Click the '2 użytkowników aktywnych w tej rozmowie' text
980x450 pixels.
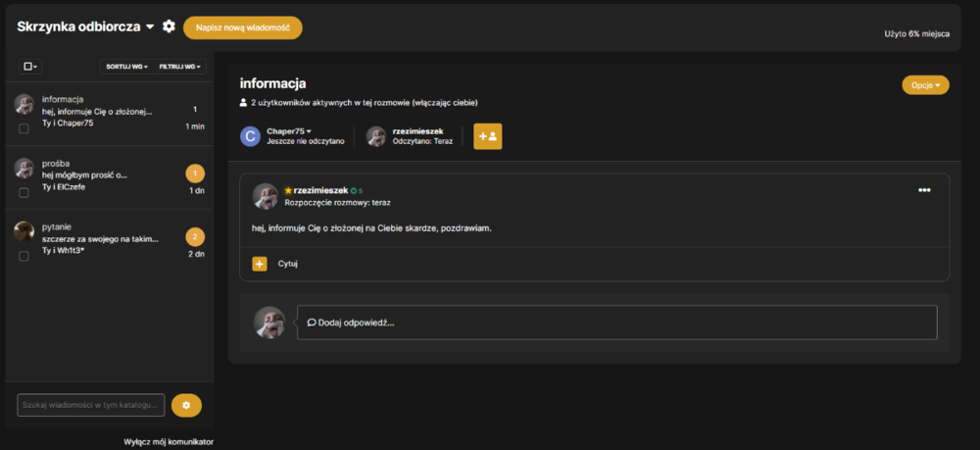tap(365, 103)
